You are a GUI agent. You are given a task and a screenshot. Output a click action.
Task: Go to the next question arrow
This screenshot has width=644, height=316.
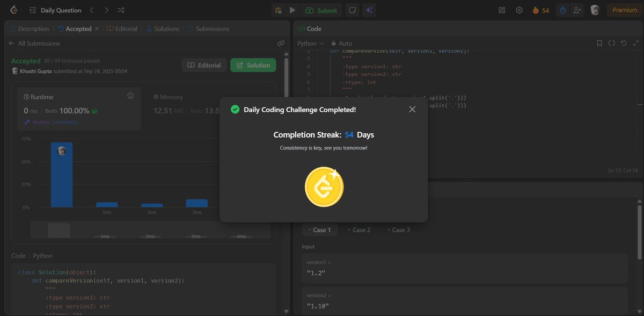tap(106, 10)
